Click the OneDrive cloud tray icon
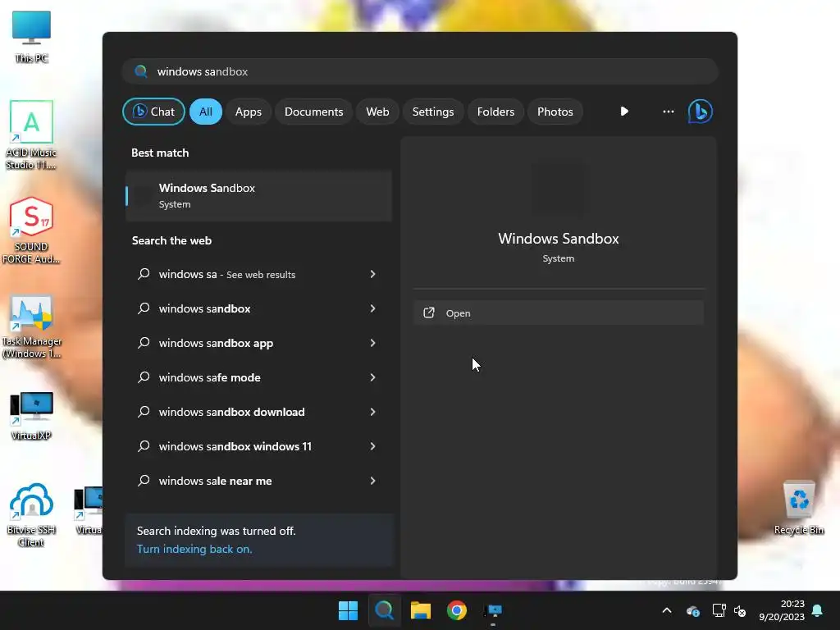 [693, 610]
